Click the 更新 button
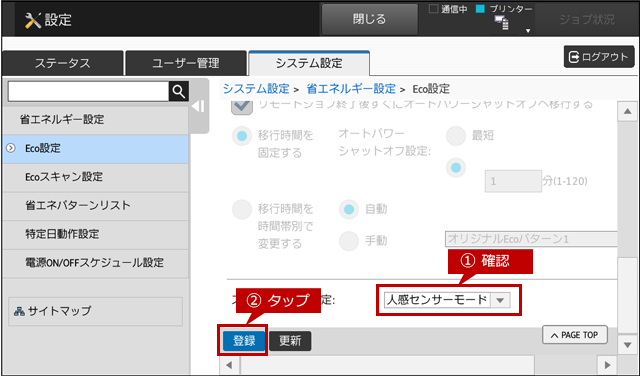 pos(290,341)
